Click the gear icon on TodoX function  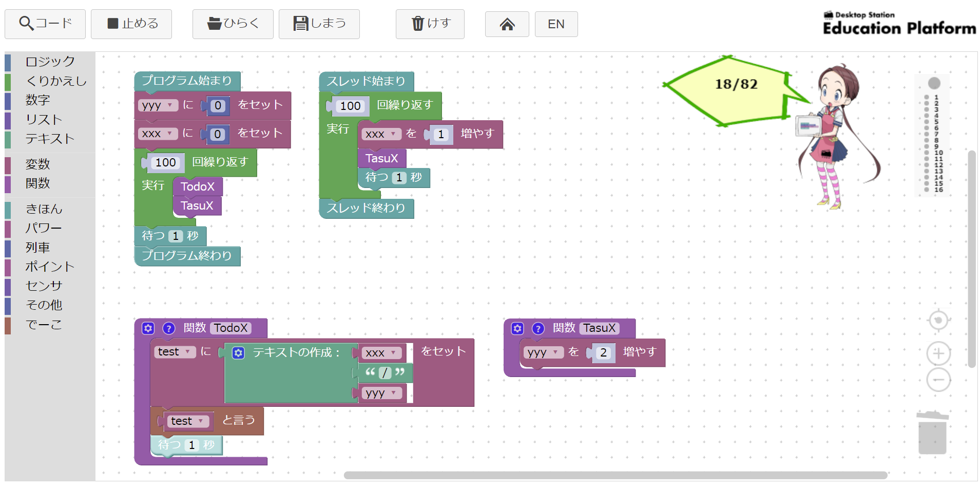click(x=148, y=328)
